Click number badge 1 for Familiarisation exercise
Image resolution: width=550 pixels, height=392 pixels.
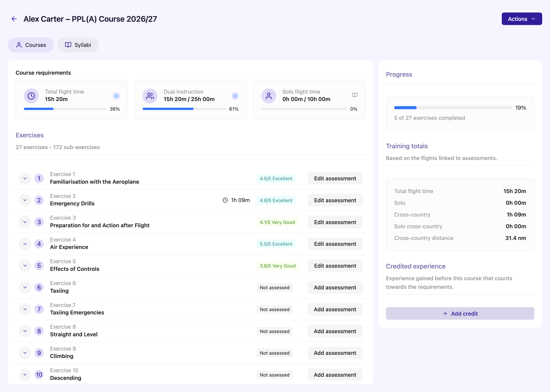pyautogui.click(x=39, y=179)
